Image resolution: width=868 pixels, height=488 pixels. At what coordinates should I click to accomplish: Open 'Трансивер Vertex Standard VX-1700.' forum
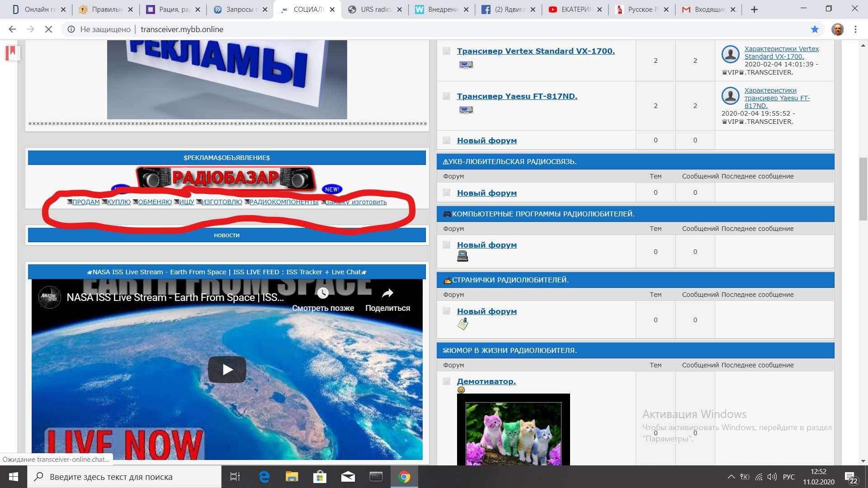tap(536, 51)
